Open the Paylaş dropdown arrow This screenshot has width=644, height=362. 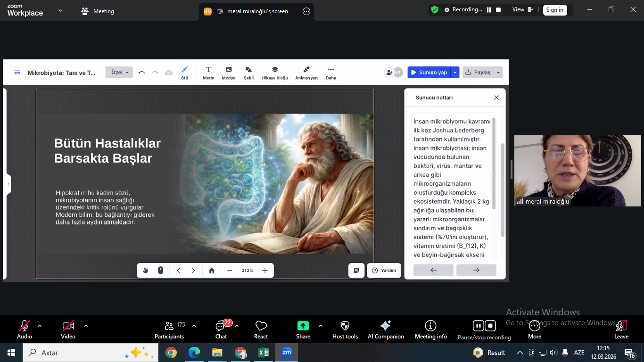[498, 73]
